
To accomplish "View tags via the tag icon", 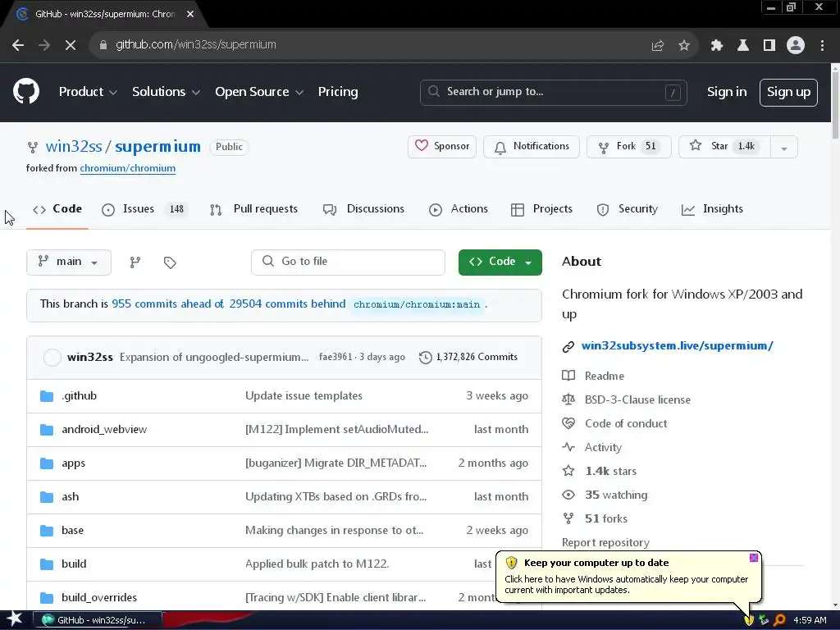I will (x=170, y=262).
